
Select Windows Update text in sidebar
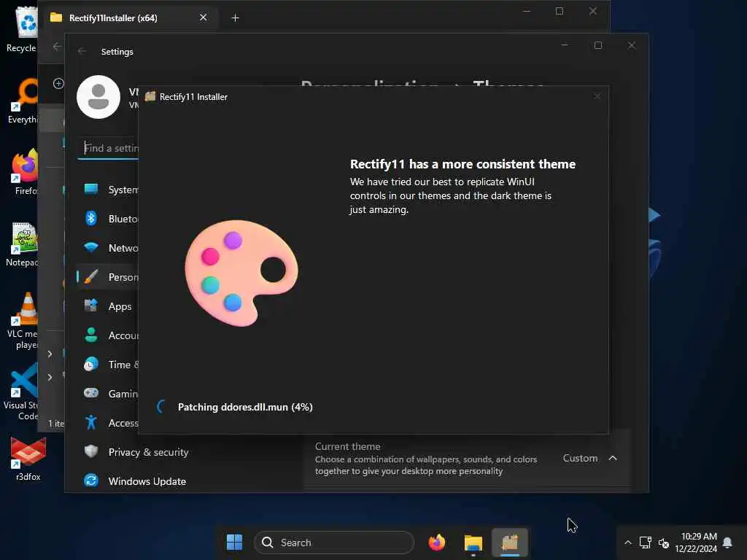(x=147, y=481)
